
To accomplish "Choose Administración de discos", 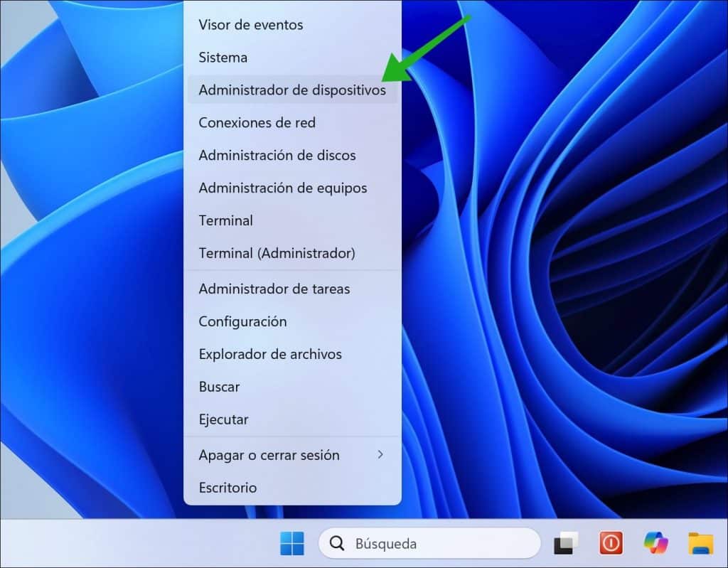I will [292, 155].
